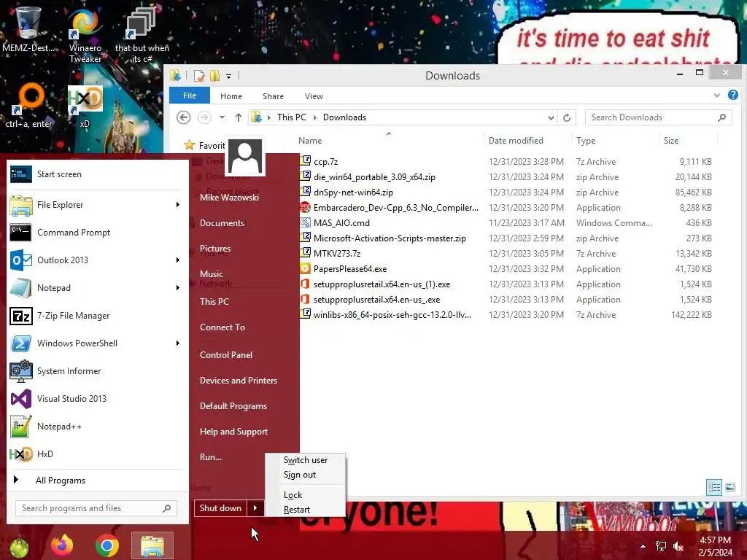Show hidden tray icons arrow

[x=643, y=546]
